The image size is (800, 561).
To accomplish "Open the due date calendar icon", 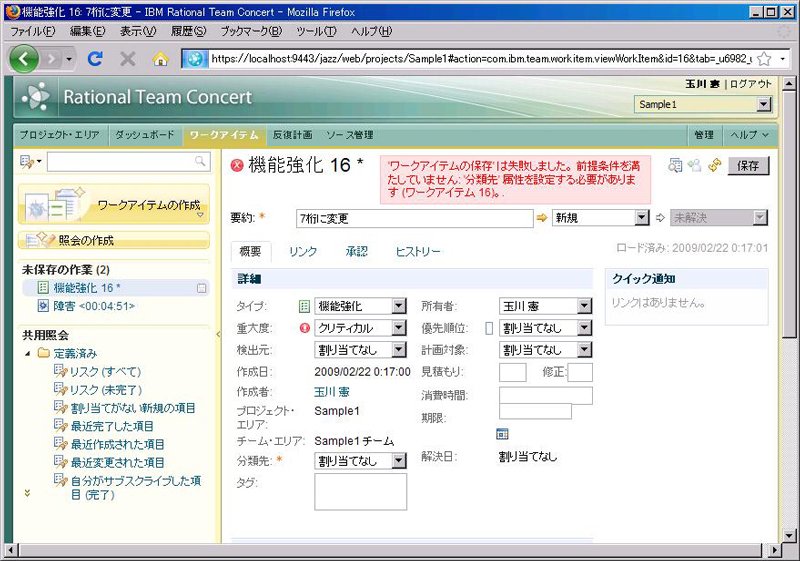I will pos(502,434).
